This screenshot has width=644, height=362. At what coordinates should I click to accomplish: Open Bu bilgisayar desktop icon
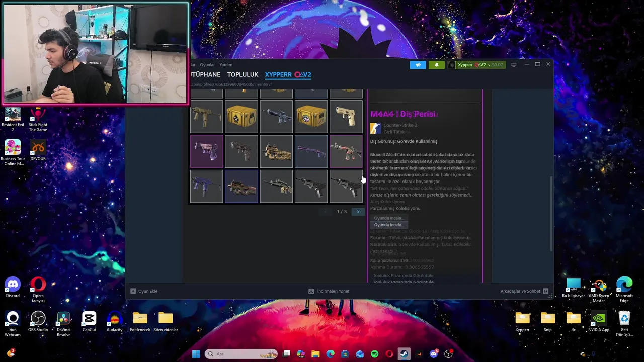(573, 287)
